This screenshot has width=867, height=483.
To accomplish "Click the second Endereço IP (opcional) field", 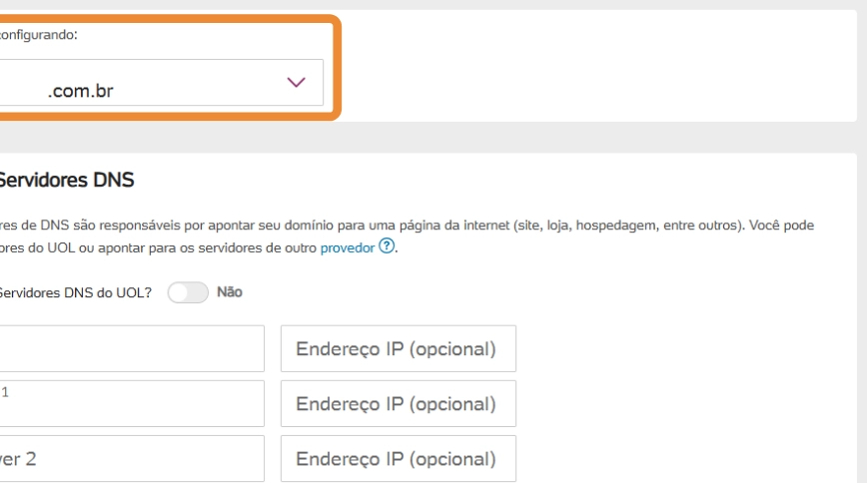I will 398,403.
